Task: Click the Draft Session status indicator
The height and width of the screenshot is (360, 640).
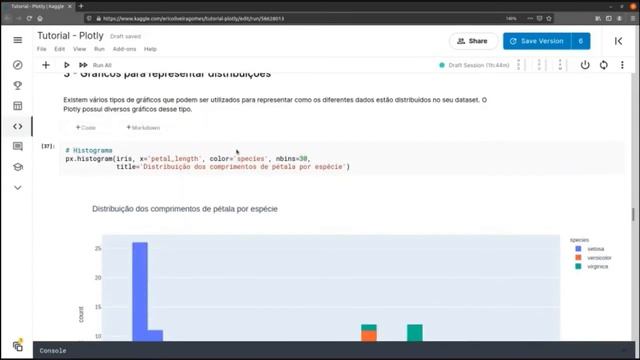Action: [474, 65]
